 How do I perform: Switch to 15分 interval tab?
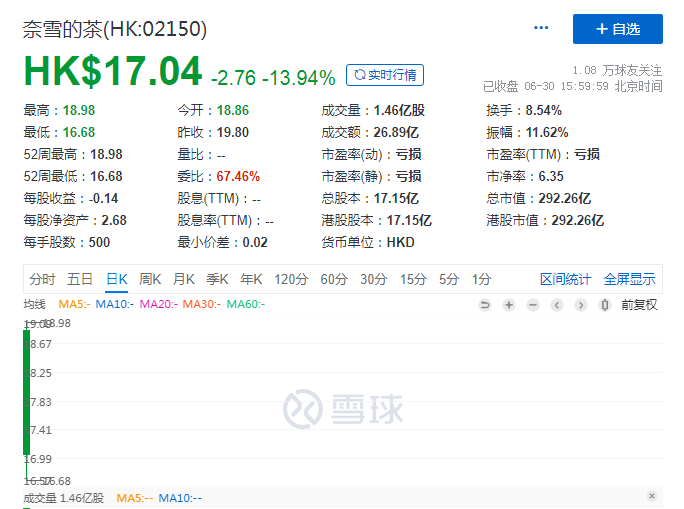click(x=413, y=279)
